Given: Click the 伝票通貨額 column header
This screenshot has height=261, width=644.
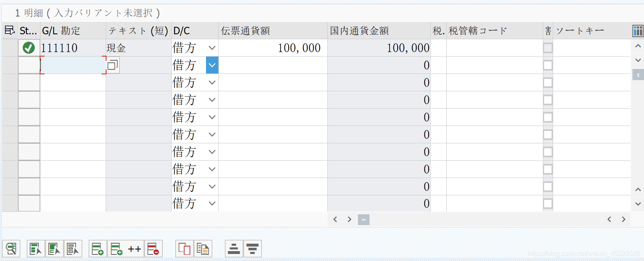Looking at the screenshot, I should 273,31.
